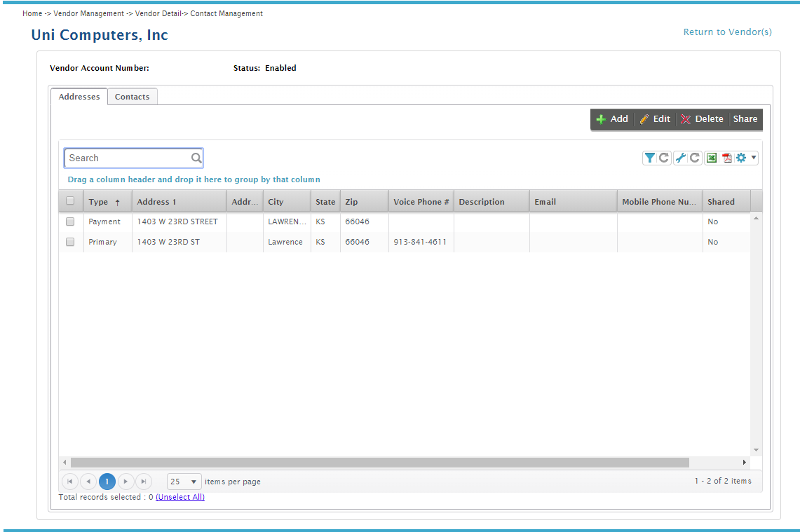Viewport: 800px width, 532px height.
Task: Export the grid to PDF
Action: pos(726,158)
